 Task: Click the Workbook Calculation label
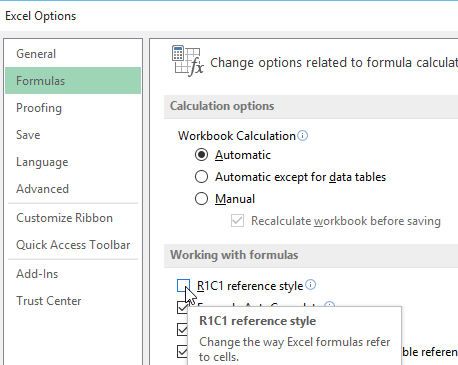(237, 136)
